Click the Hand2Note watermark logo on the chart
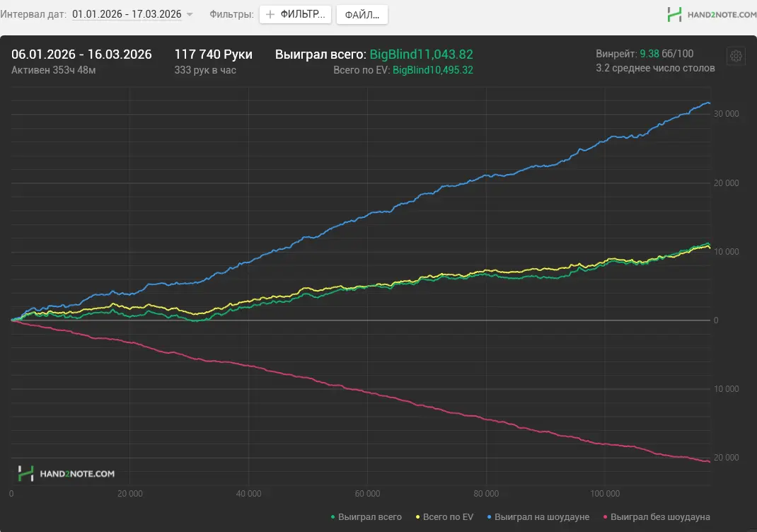This screenshot has width=757, height=532. point(67,473)
